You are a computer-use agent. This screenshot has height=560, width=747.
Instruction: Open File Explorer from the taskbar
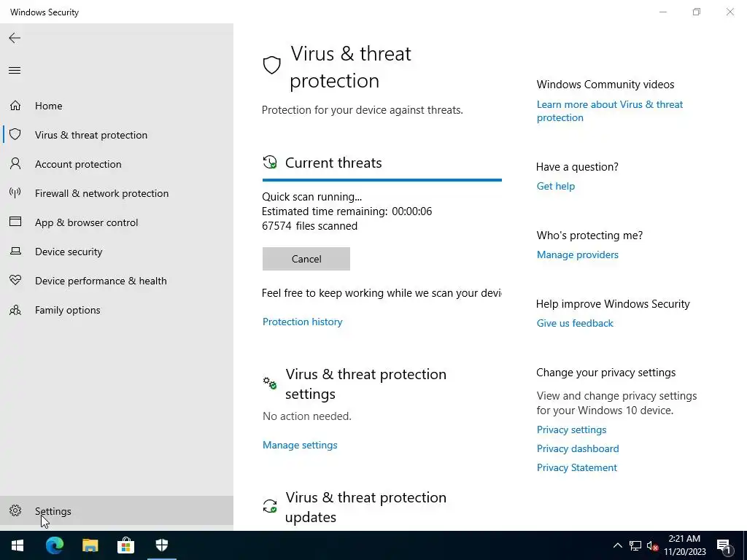90,545
